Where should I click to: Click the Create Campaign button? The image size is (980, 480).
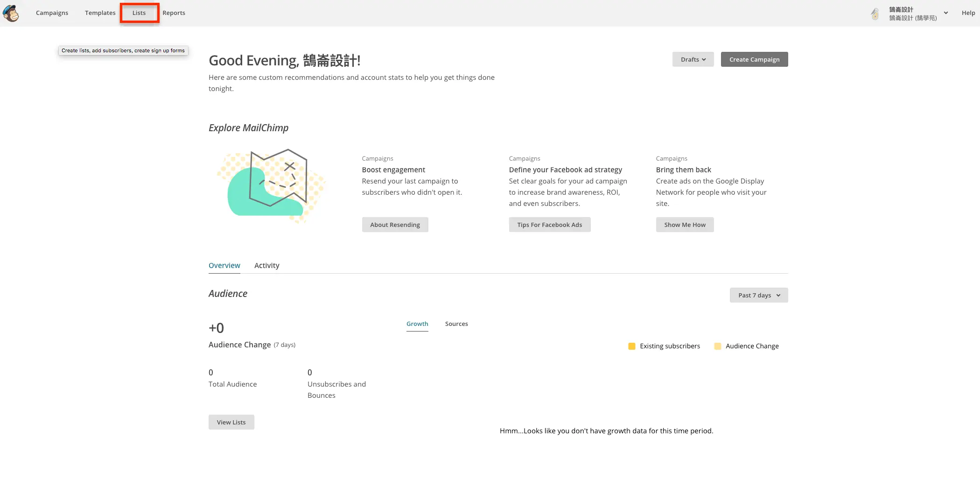tap(754, 59)
